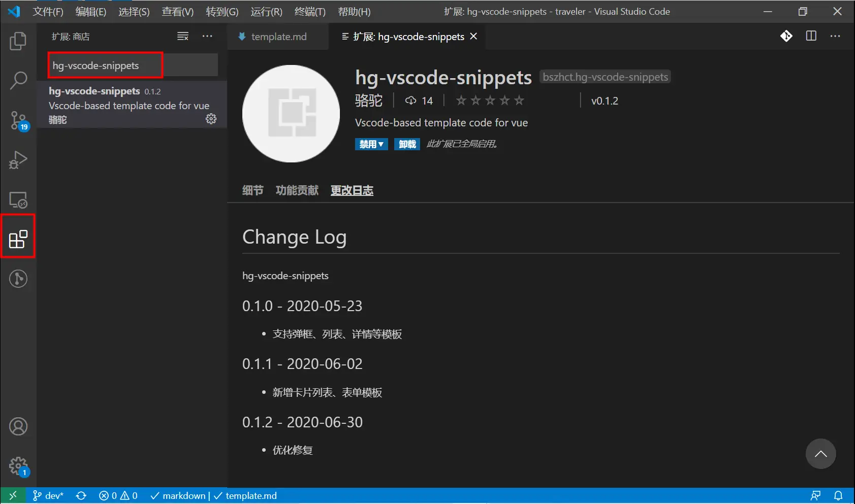Select the Extensions view icon

coord(18,239)
